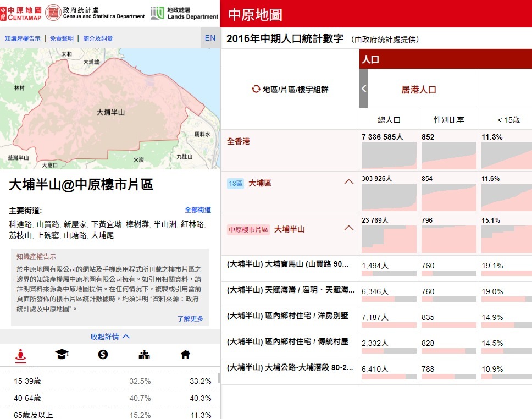Select the 居港人口 column group header
This screenshot has width=532, height=419.
419,90
